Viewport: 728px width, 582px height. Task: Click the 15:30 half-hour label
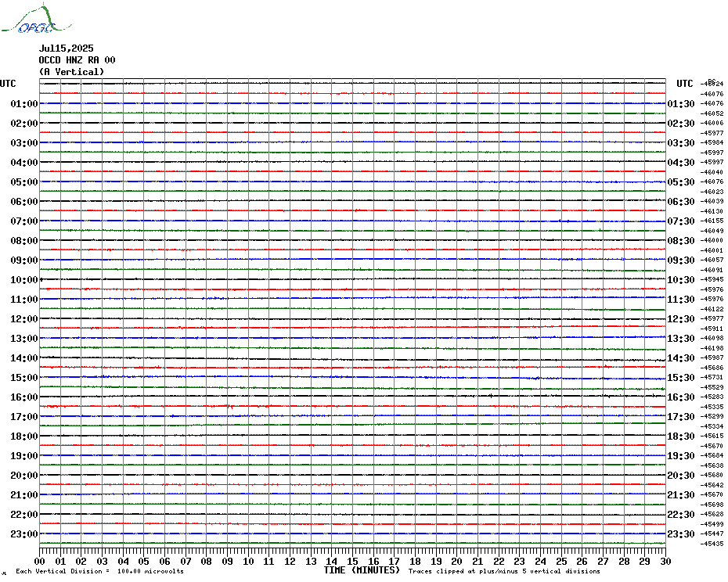tap(681, 377)
